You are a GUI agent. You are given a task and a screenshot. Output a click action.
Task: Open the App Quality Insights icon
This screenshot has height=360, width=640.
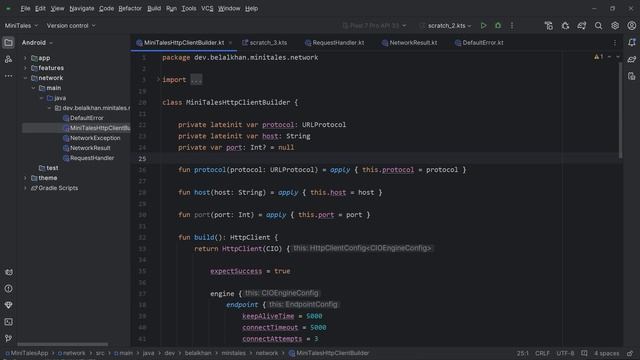coord(9,305)
